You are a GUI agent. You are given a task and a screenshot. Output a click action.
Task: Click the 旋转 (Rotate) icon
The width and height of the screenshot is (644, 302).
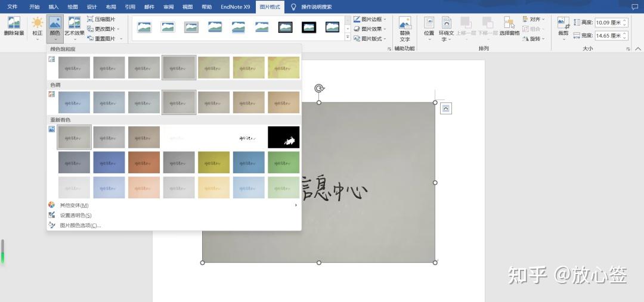coord(526,39)
